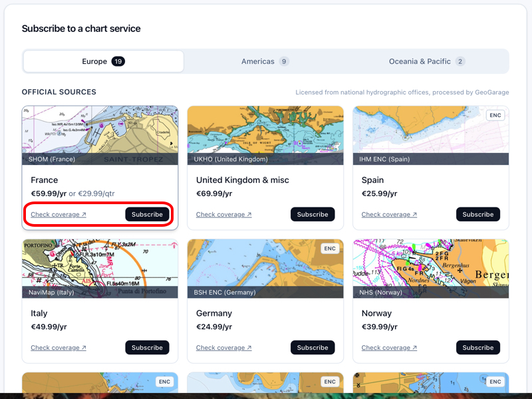Image resolution: width=532 pixels, height=399 pixels.
Task: Select the "or €29.99/qtr" quarterly price text
Action: pyautogui.click(x=92, y=194)
